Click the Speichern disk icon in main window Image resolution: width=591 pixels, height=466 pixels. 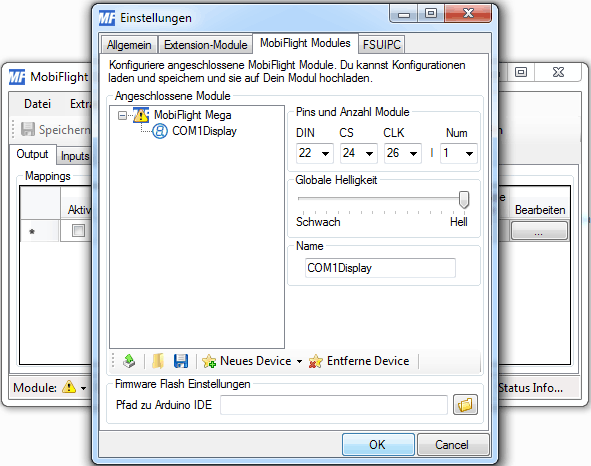coord(28,129)
